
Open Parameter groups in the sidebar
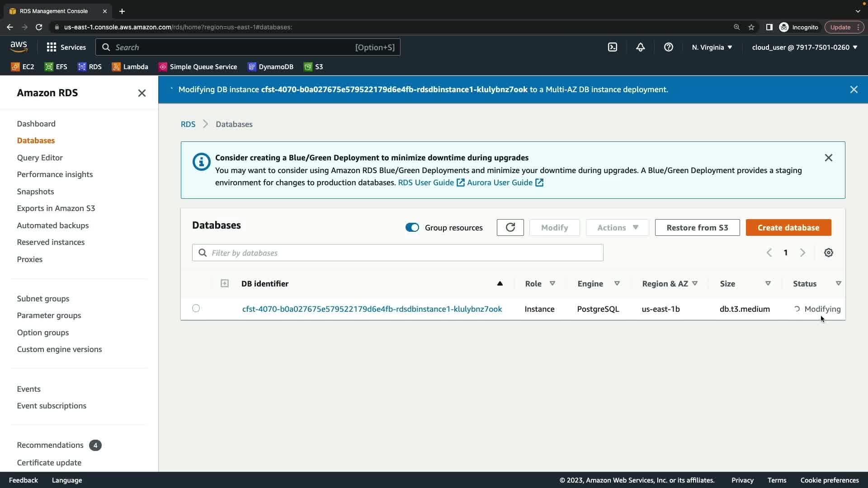pyautogui.click(x=49, y=315)
